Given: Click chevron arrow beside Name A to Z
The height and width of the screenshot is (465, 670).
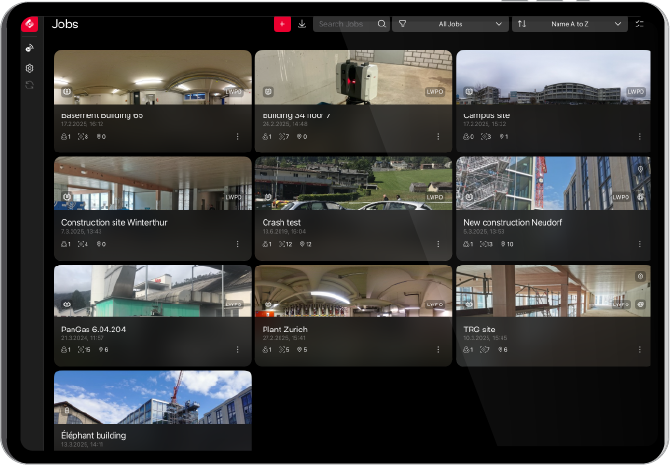Looking at the screenshot, I should click(618, 24).
